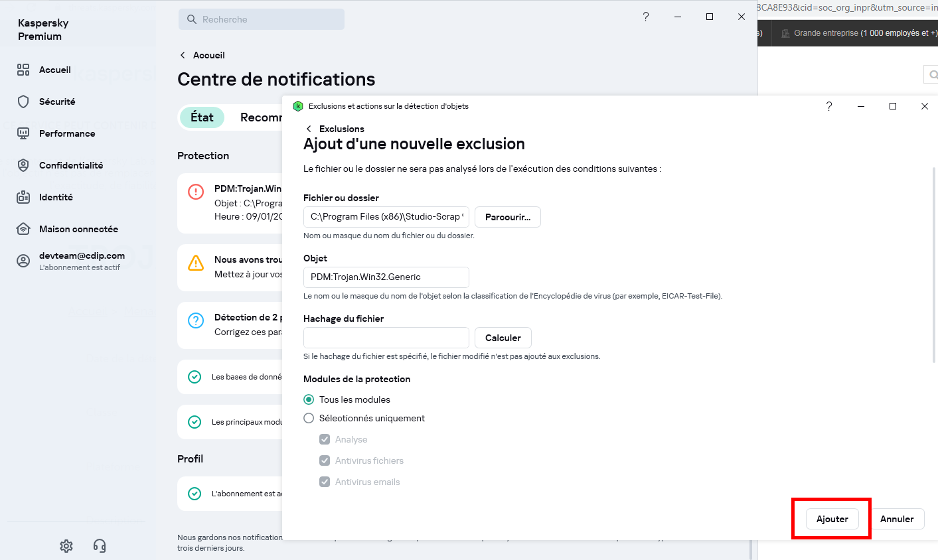Image resolution: width=938 pixels, height=560 pixels.
Task: Open the support headset icon
Action: click(100, 545)
